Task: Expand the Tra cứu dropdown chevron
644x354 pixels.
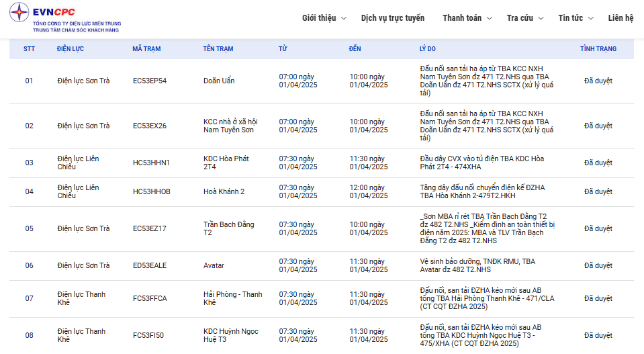Action: click(x=541, y=18)
